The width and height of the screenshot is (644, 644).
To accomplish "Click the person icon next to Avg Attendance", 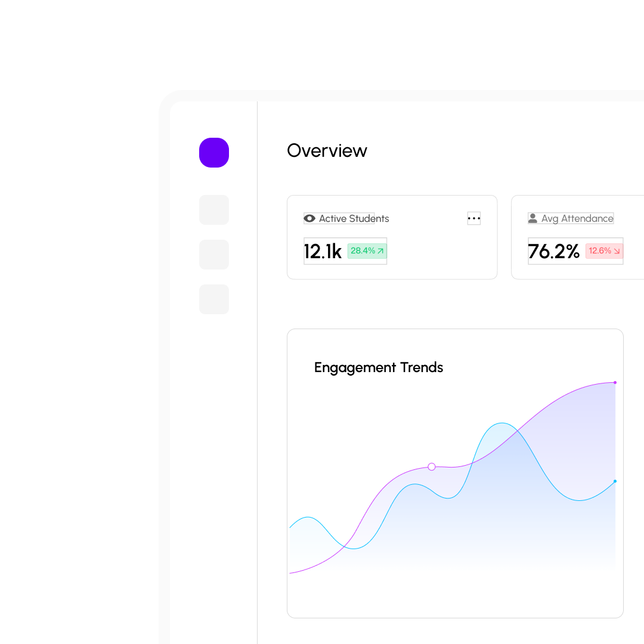I will [x=532, y=218].
